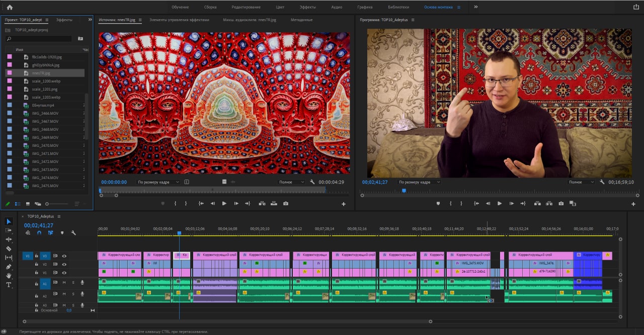
Task: Go to Out point in Program monitor
Action: (x=524, y=204)
